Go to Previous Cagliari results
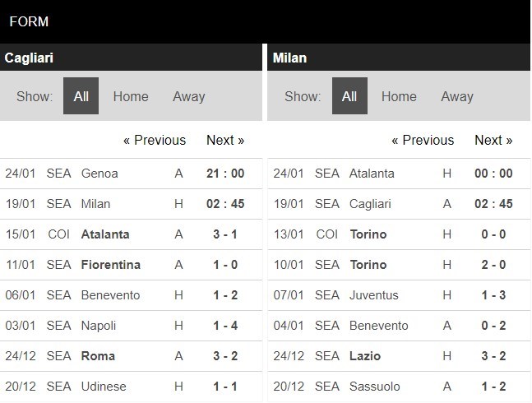The image size is (532, 403). coord(155,140)
